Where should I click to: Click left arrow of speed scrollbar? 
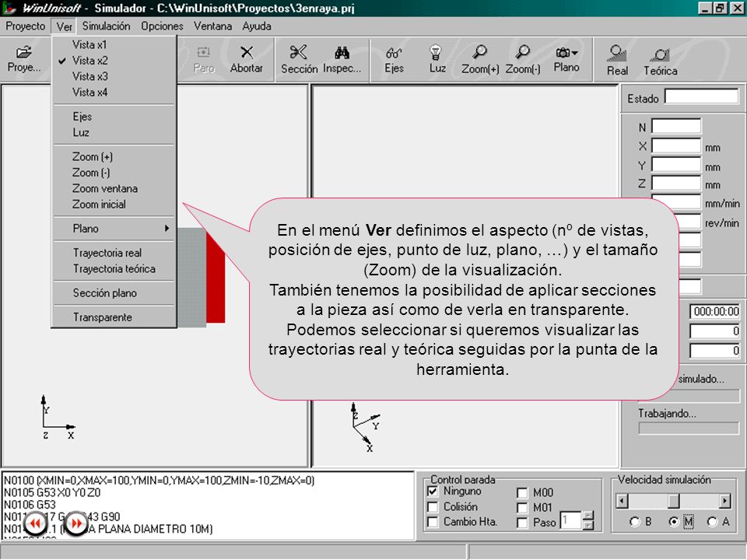point(622,501)
